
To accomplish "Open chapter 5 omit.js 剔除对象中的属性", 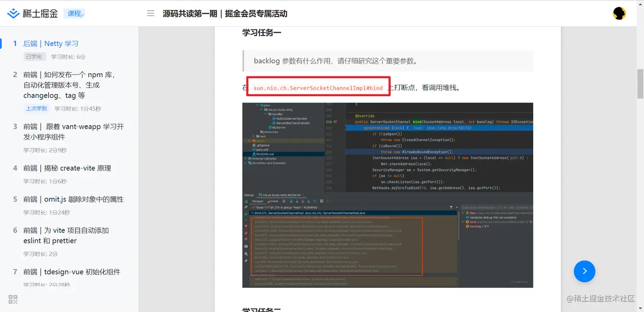I will click(73, 199).
